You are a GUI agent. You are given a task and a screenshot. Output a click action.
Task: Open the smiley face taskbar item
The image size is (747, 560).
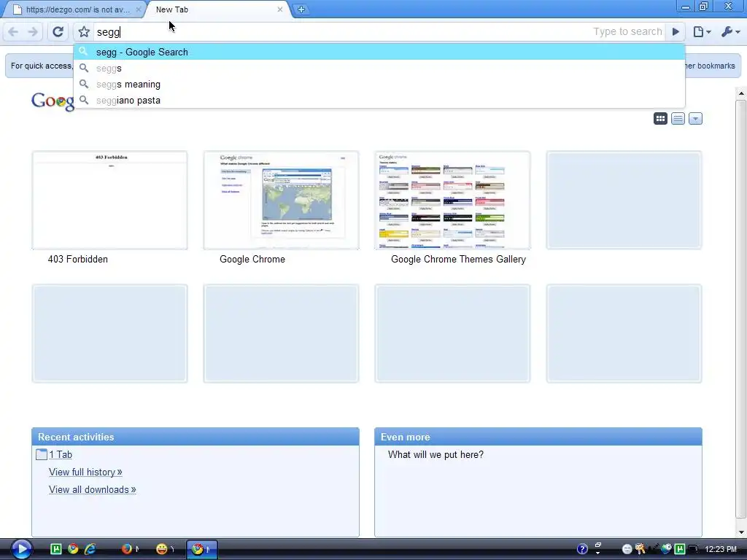click(165, 549)
